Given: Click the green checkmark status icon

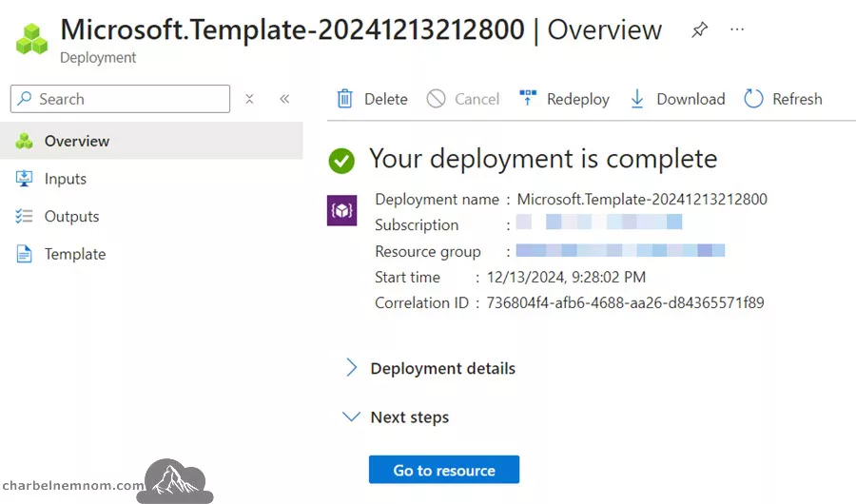Looking at the screenshot, I should (341, 161).
